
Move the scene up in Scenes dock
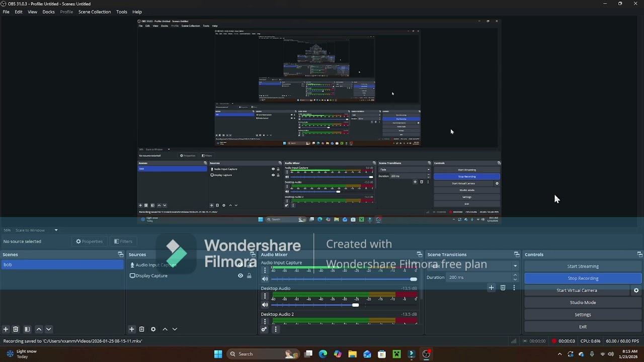[x=39, y=329]
